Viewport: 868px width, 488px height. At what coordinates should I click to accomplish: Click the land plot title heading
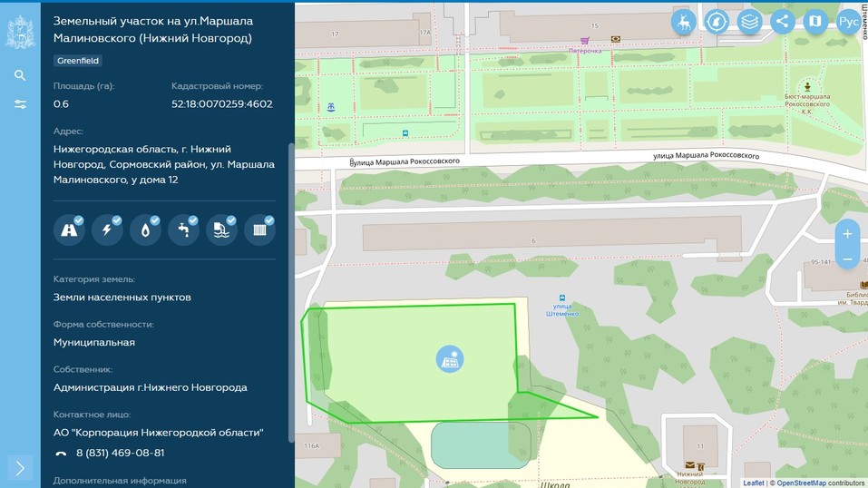(152, 29)
